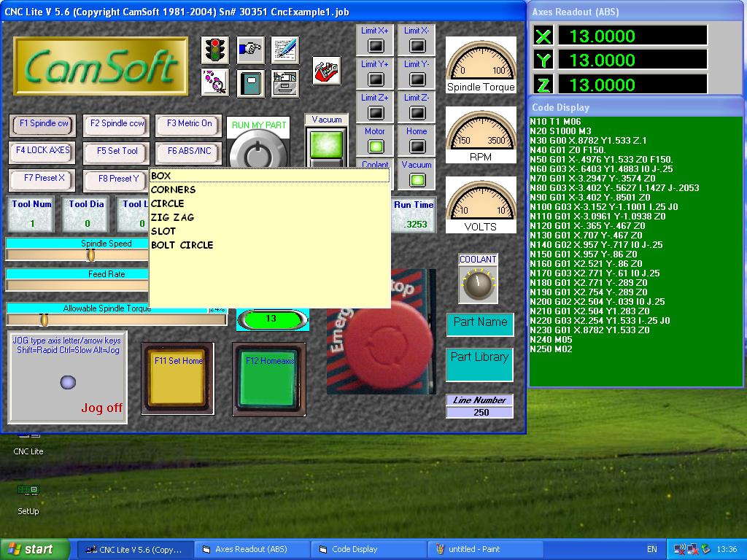Switch to Axes Readout (ABS) taskbar item
747x560 pixels.
pyautogui.click(x=251, y=550)
